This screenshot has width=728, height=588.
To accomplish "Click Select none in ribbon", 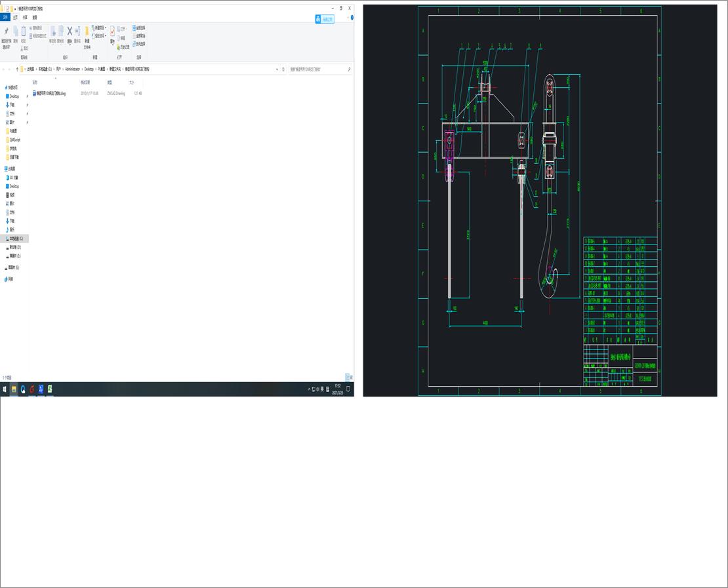I will pyautogui.click(x=139, y=36).
